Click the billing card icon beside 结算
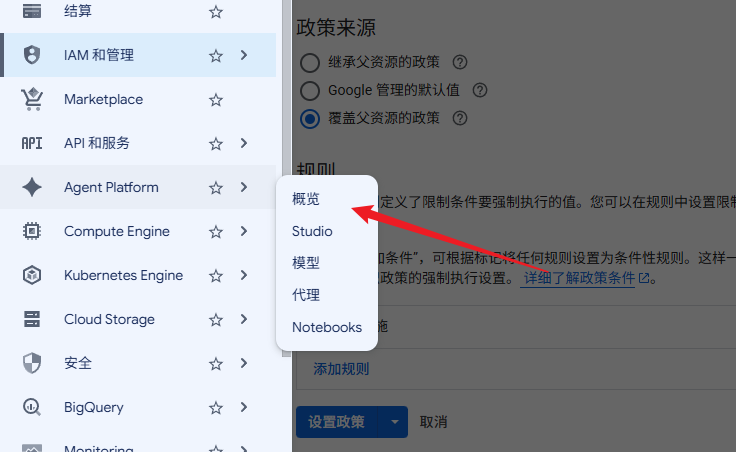 [x=32, y=11]
